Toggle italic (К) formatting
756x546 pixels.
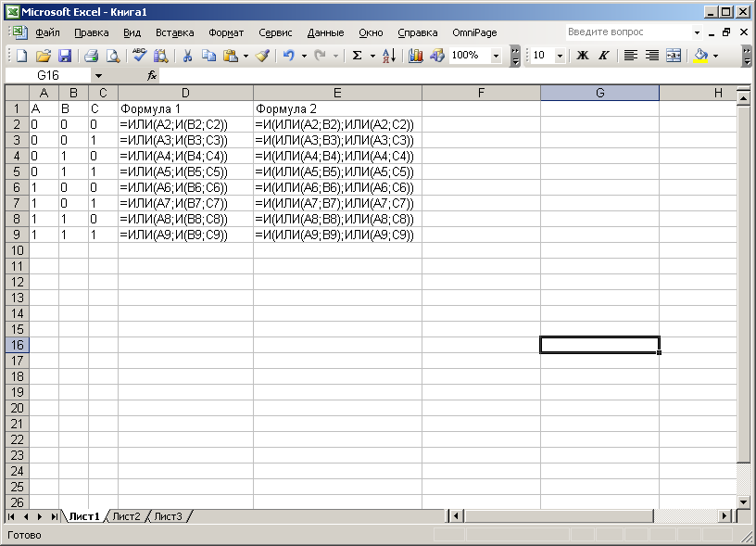pos(604,56)
